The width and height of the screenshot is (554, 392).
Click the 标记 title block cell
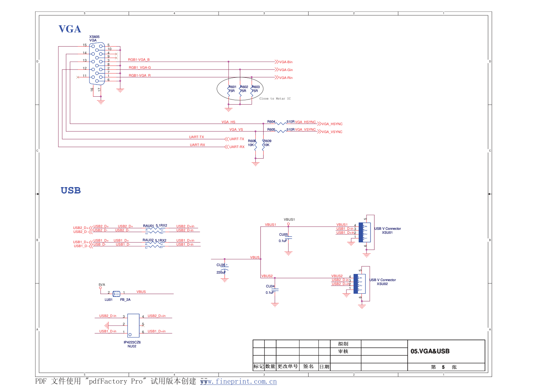point(259,367)
